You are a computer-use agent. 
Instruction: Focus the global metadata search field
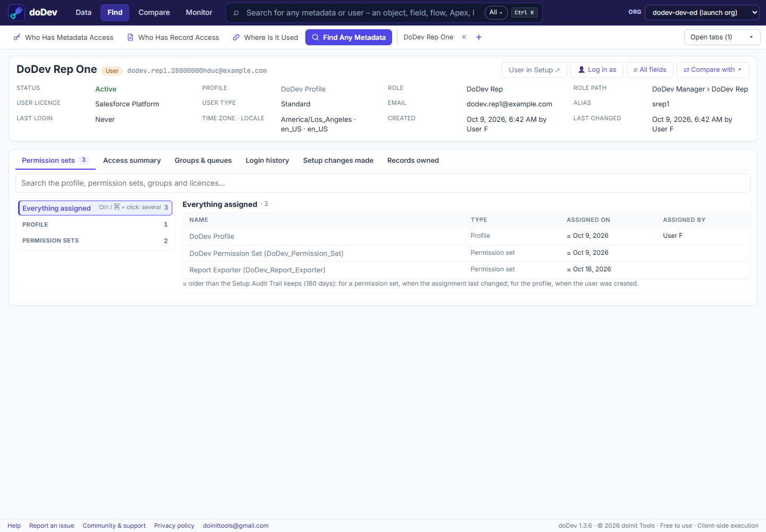click(360, 13)
